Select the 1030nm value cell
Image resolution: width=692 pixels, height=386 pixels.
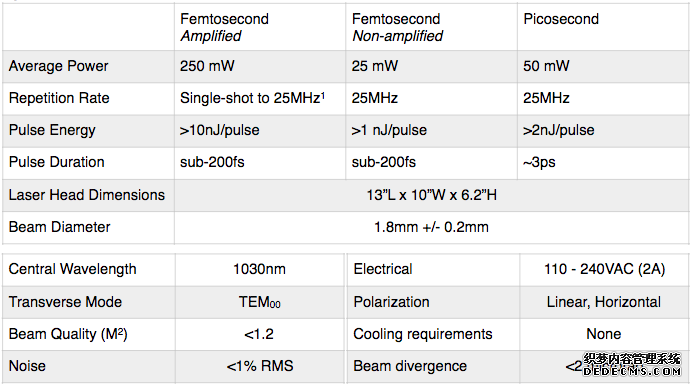tap(260, 269)
